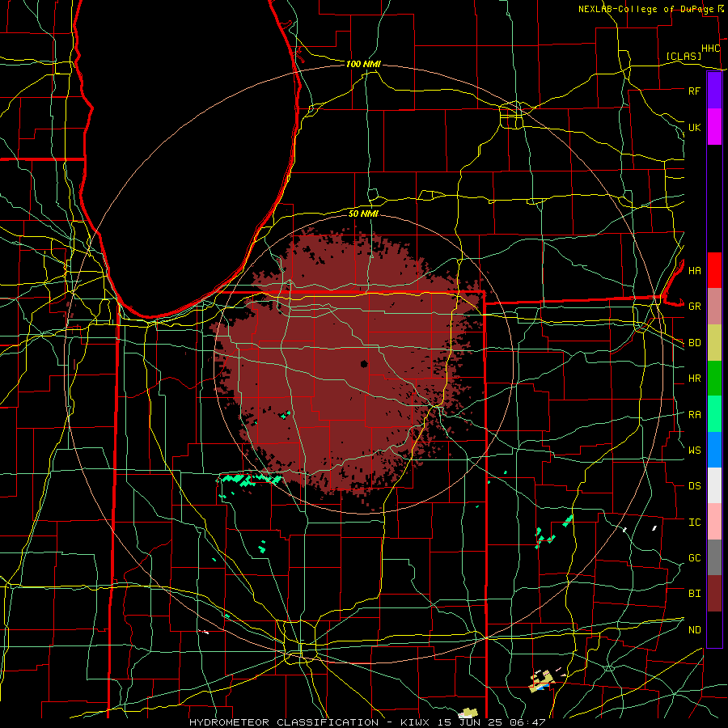Click the RF legend label

pyautogui.click(x=694, y=91)
